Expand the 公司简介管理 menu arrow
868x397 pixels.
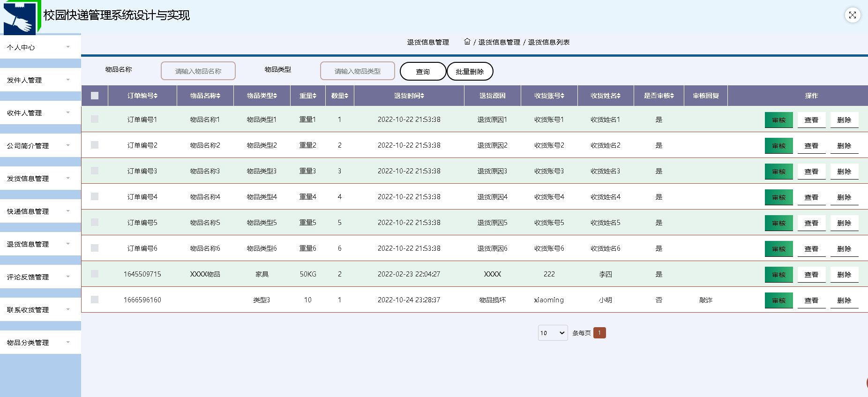pos(68,145)
